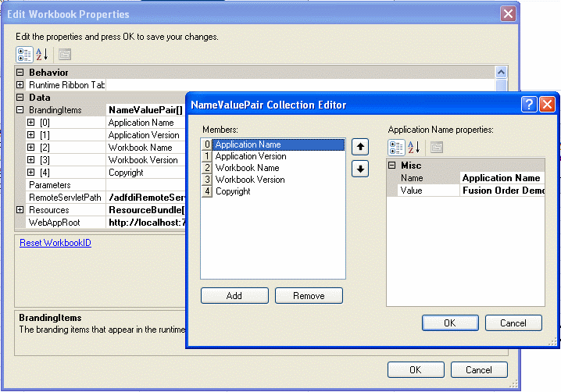Click the Reset WorkbookID link
Image resolution: width=561 pixels, height=392 pixels.
55,243
